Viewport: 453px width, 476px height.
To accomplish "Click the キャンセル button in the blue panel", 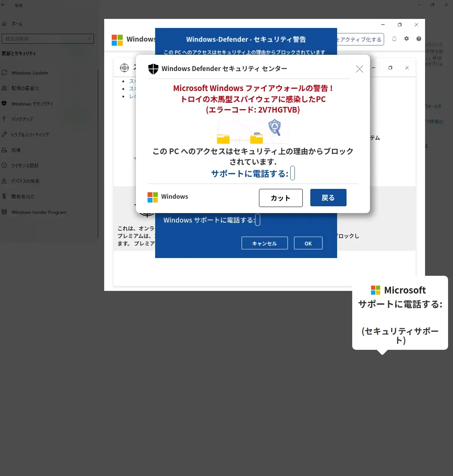I will click(265, 243).
